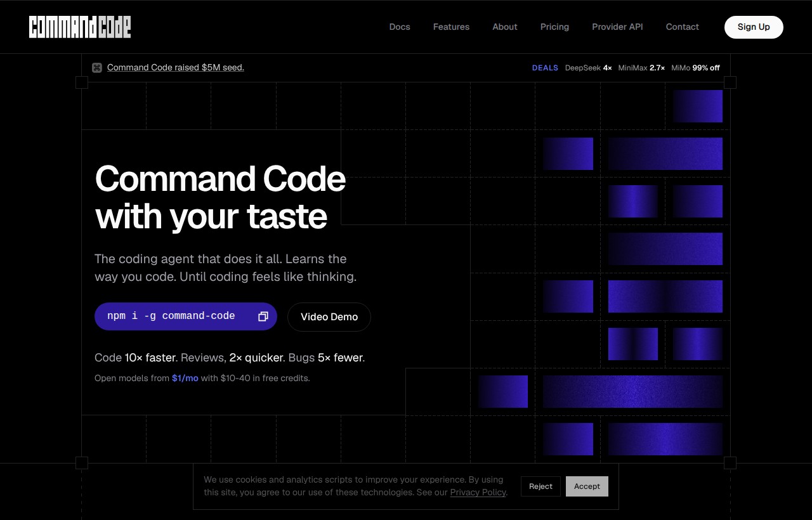
Task: Go to the Features page
Action: 451,27
